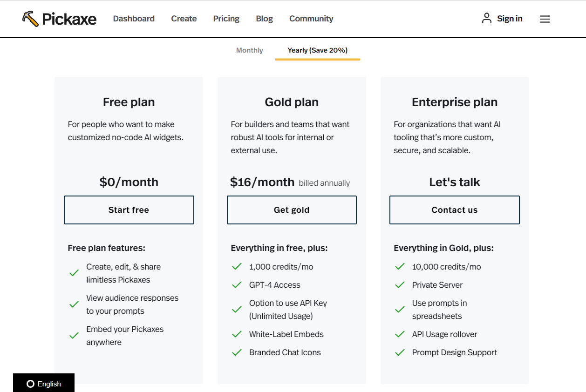Click Everything in Gold, plus: label

point(444,248)
